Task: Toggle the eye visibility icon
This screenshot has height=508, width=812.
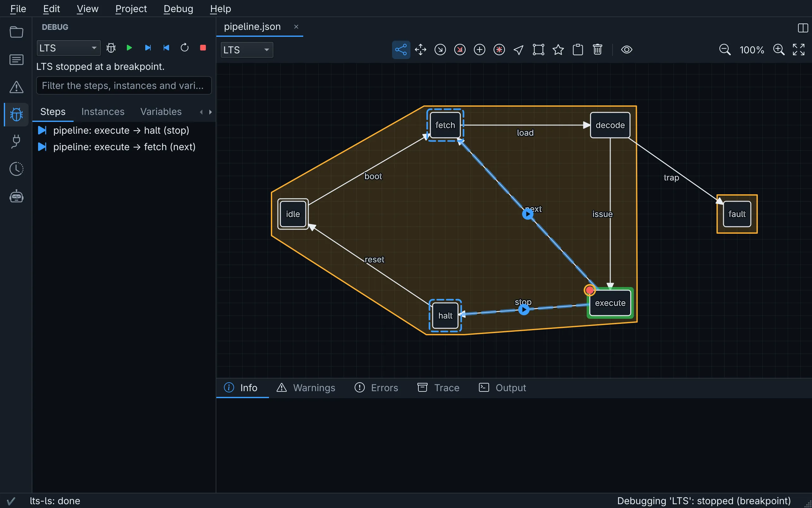Action: [626, 50]
